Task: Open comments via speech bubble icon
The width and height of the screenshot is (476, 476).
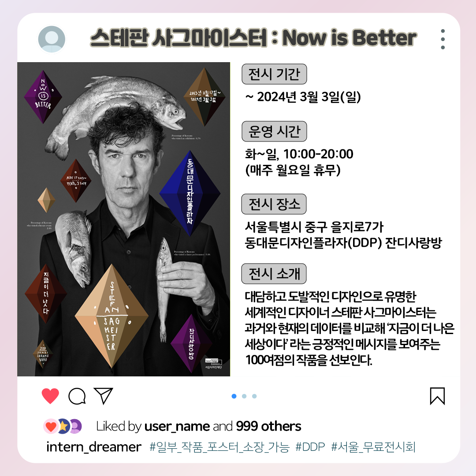Action: 77,396
